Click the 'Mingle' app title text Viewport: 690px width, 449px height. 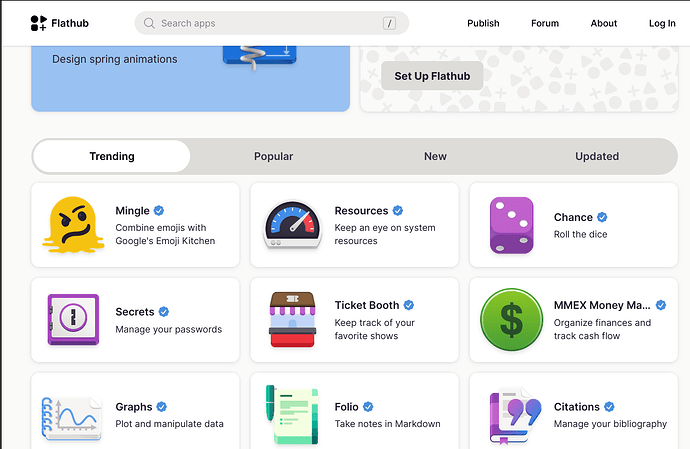(132, 211)
